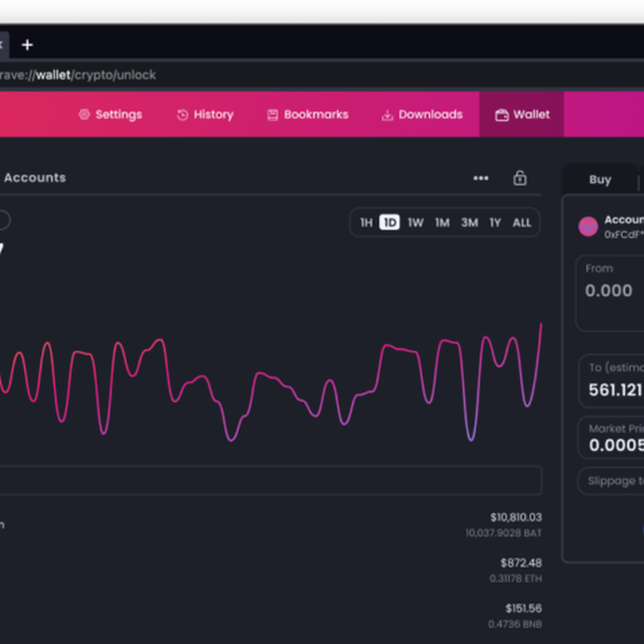Click the $10,810.03 balance value
This screenshot has width=644, height=644.
point(516,517)
